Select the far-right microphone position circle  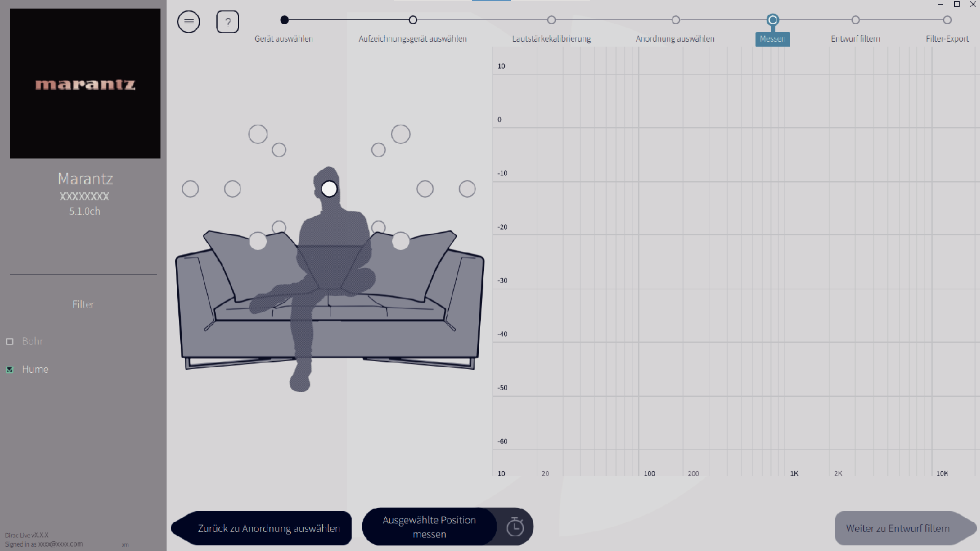(x=467, y=189)
